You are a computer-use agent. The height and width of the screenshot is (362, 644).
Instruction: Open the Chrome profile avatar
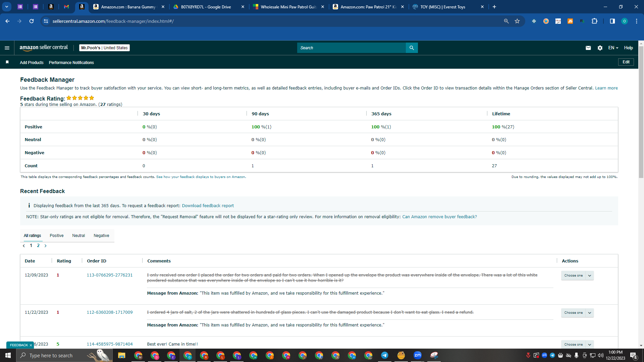(x=624, y=21)
